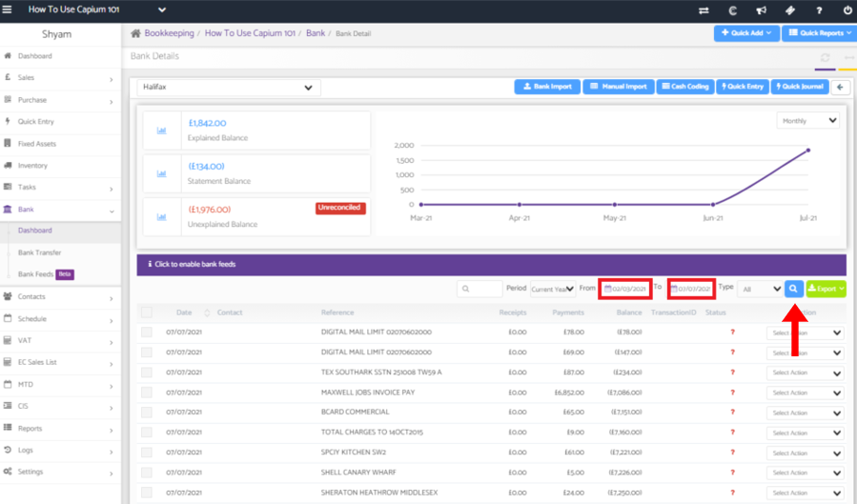The image size is (857, 504).
Task: Open Select Action dropdown for TEX SOUTHARK row
Action: [806, 373]
